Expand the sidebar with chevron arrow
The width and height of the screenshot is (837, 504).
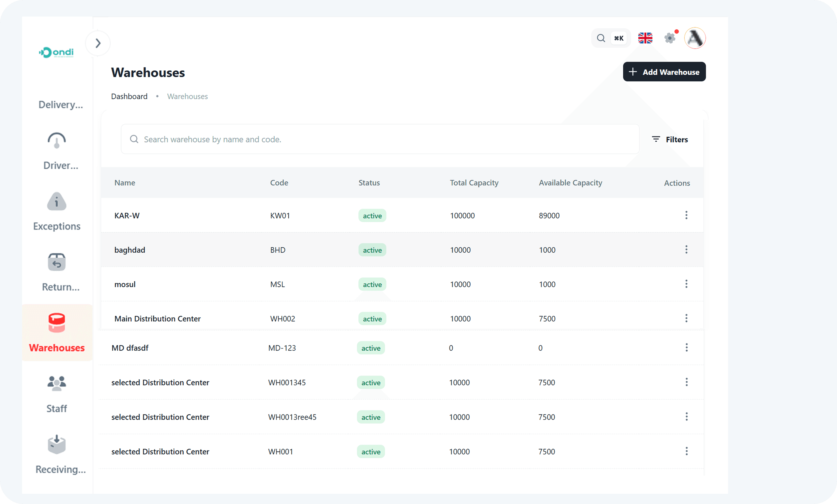pyautogui.click(x=98, y=43)
